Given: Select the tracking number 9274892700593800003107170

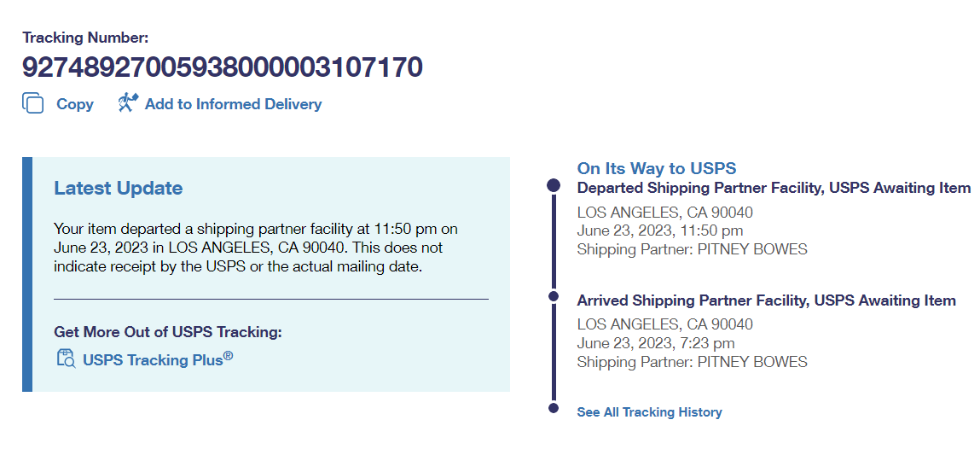Looking at the screenshot, I should pyautogui.click(x=223, y=67).
